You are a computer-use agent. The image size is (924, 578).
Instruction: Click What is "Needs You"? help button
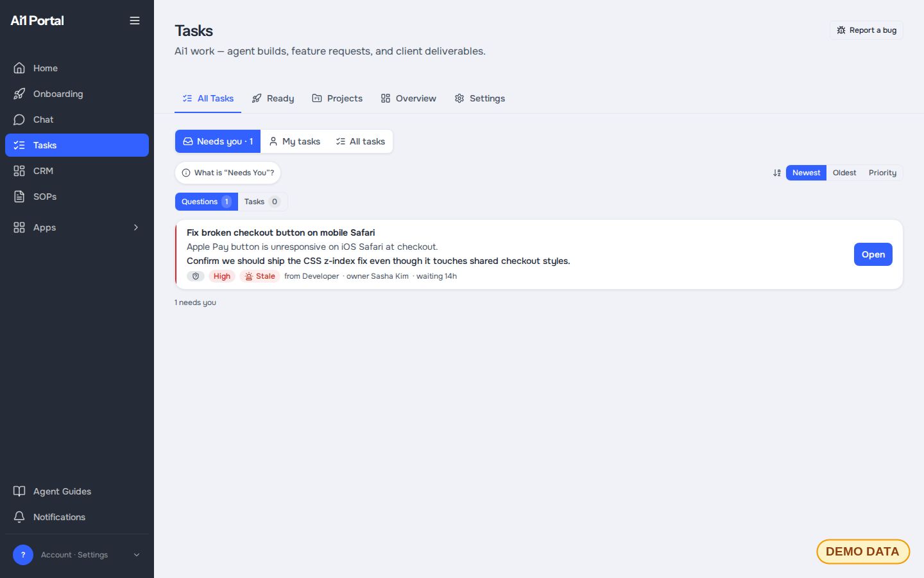pos(228,173)
